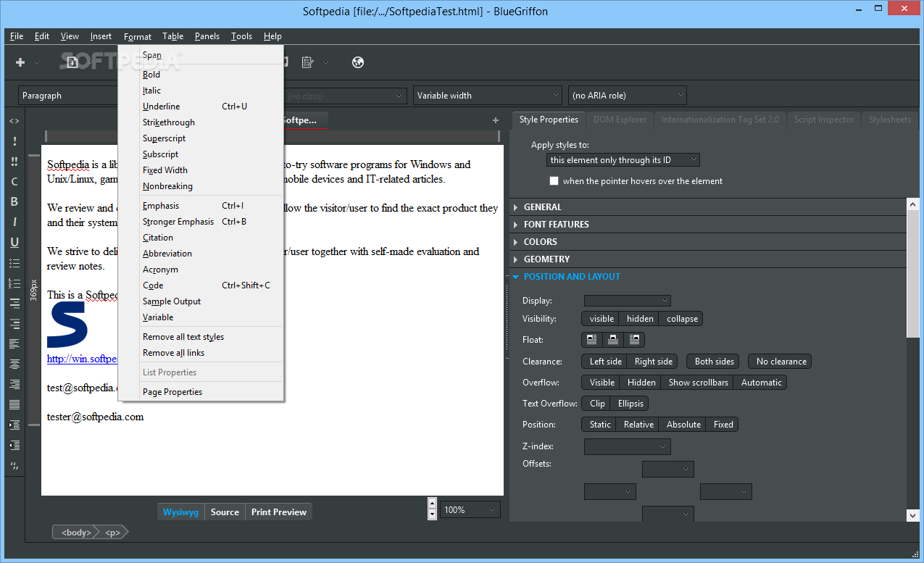
Task: Select float none middle icon in Float row
Action: [x=613, y=340]
